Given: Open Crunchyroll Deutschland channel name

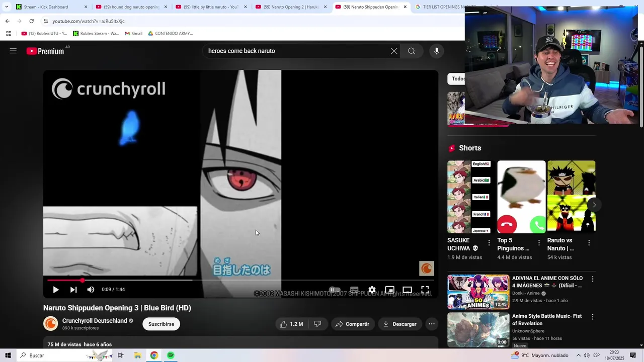Looking at the screenshot, I should (x=95, y=321).
